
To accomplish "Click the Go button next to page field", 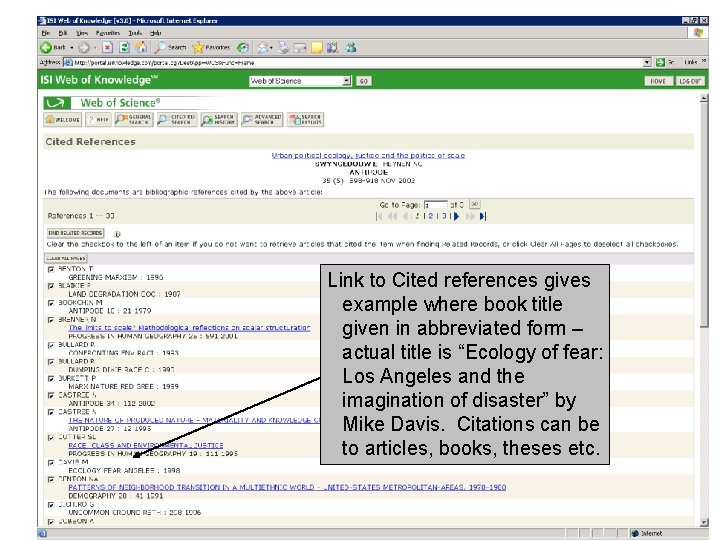I will click(x=475, y=204).
